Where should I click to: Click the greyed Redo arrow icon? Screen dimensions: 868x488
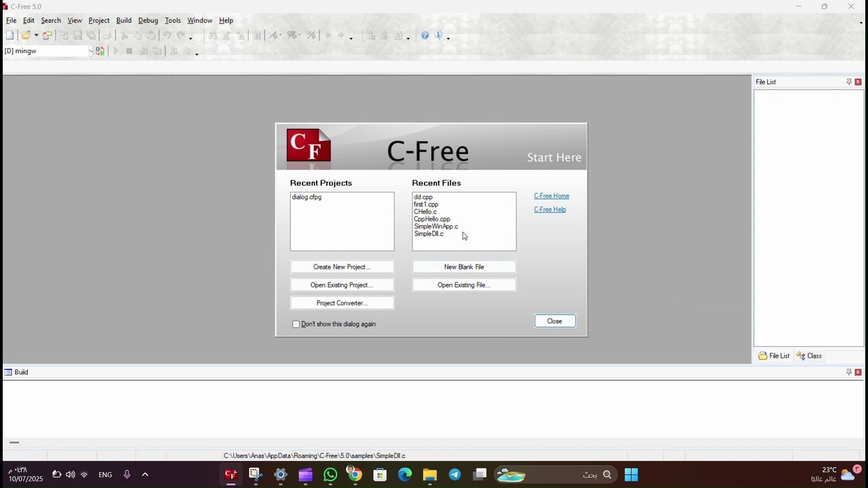pyautogui.click(x=181, y=35)
